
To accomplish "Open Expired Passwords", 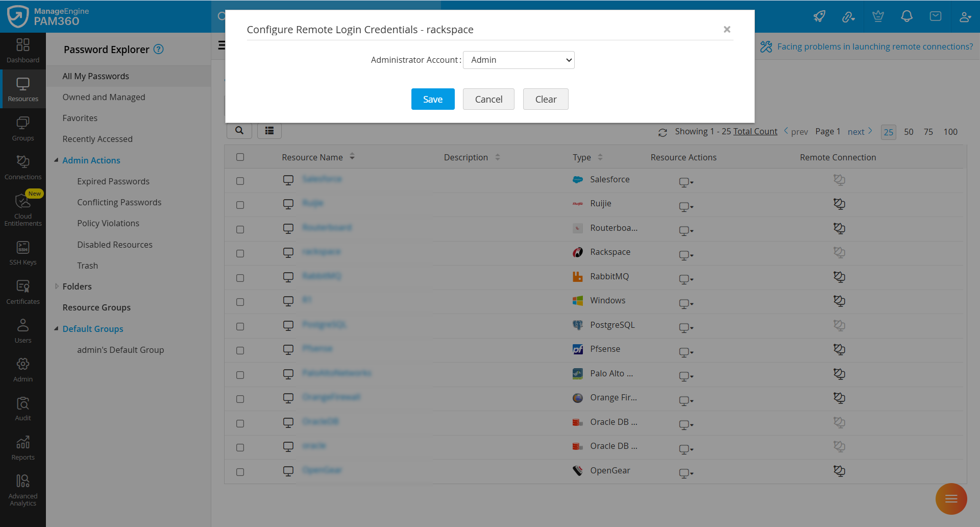I will tap(113, 181).
